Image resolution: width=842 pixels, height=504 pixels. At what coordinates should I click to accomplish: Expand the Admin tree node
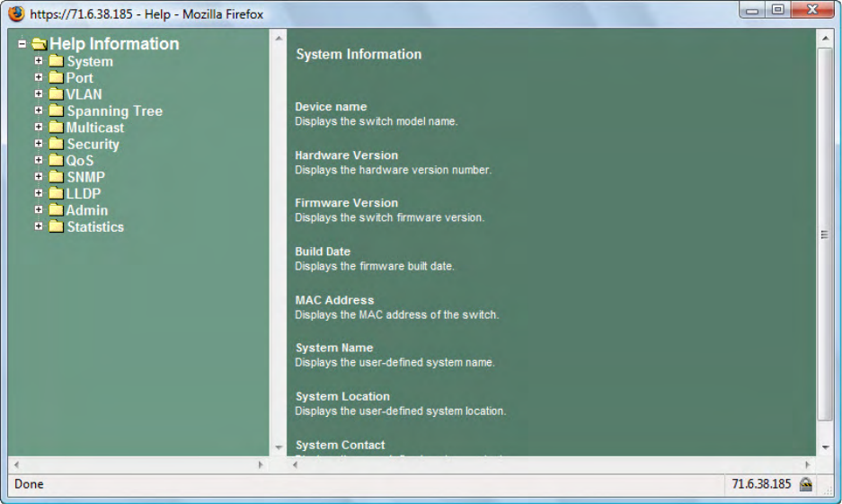(x=39, y=209)
